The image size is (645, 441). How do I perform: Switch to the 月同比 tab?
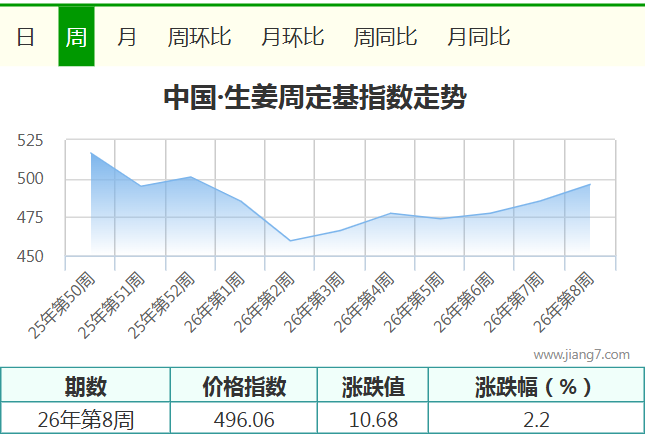[478, 37]
